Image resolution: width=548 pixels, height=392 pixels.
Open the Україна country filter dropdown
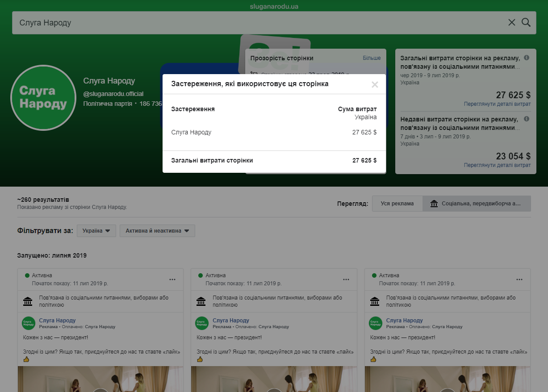coord(96,231)
